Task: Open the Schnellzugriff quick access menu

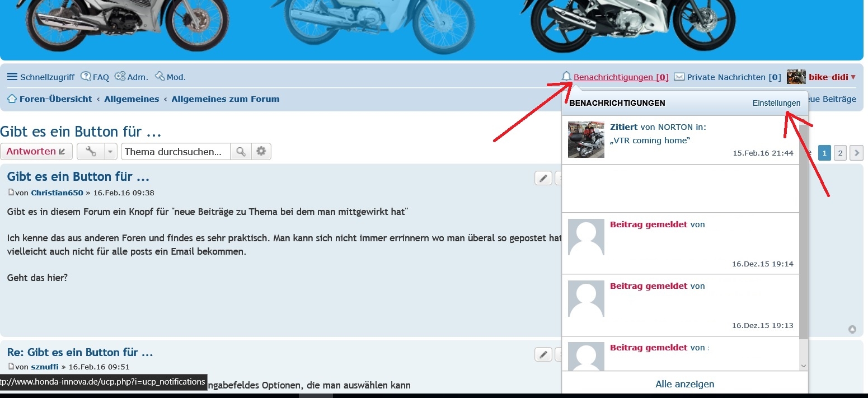Action: (40, 77)
